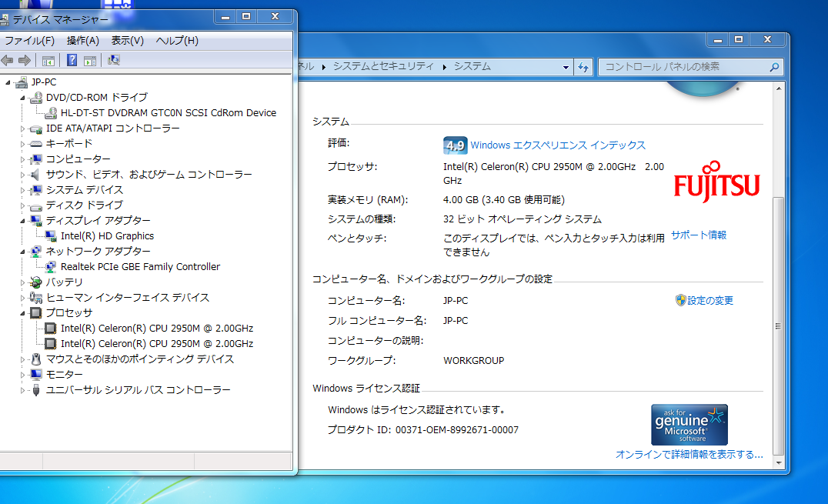
Task: Click the 設定の変更 link
Action: (709, 301)
